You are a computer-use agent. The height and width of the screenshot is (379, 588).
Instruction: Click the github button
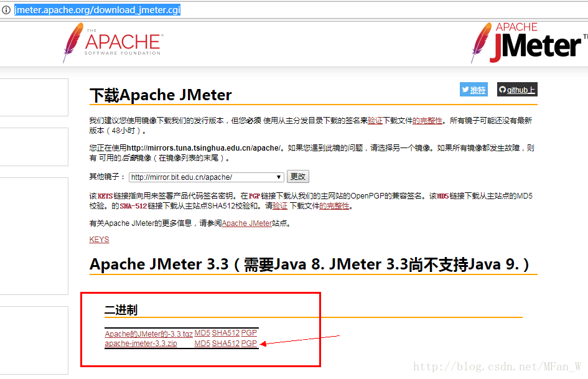[x=517, y=90]
